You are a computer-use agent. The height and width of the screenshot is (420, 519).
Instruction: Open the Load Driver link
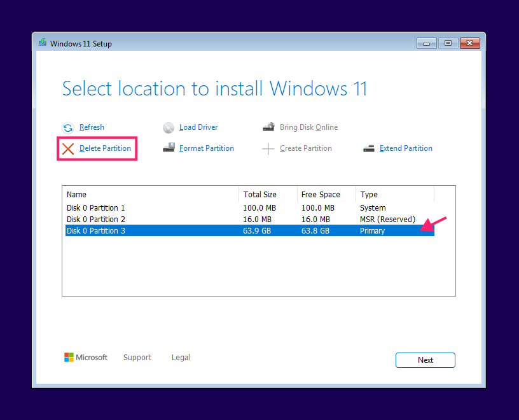click(198, 127)
